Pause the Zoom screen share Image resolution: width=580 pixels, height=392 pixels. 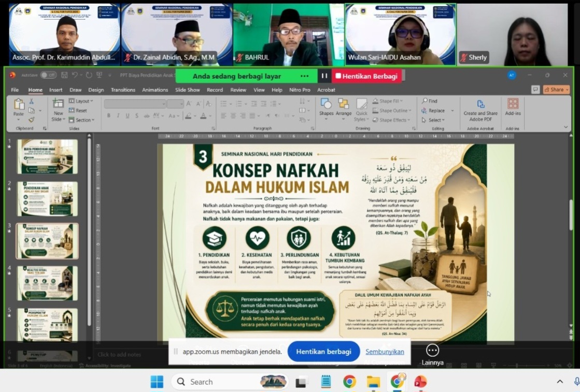[324, 76]
